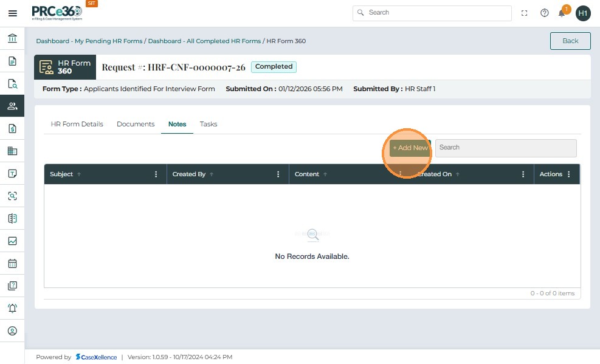The image size is (600, 364).
Task: Select the Notes tab
Action: (x=177, y=124)
